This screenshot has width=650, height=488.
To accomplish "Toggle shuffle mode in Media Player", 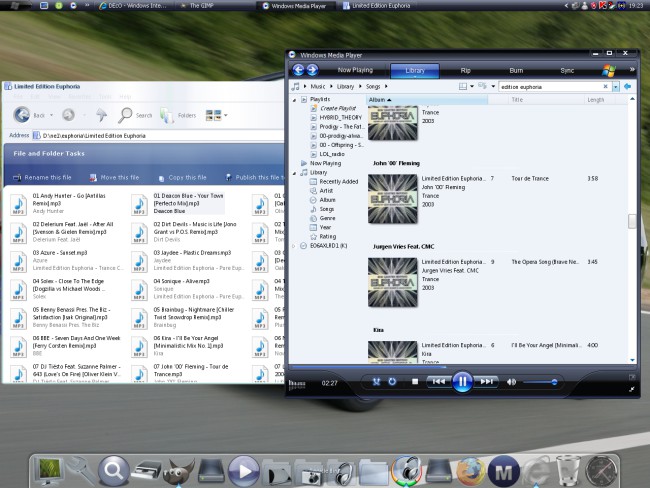I will [x=376, y=382].
